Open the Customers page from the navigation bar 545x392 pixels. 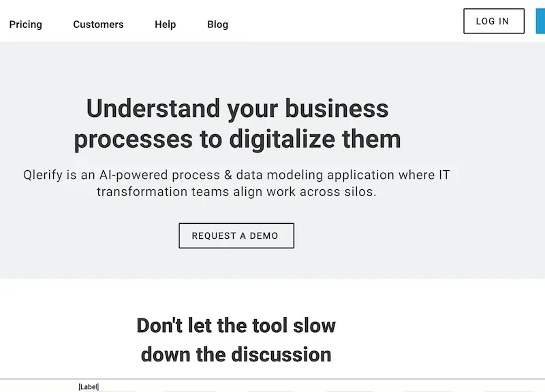coord(98,24)
